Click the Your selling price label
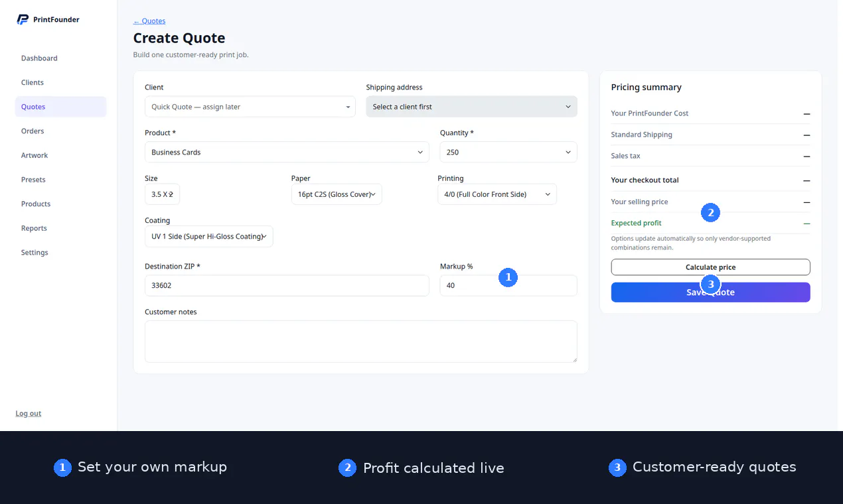843x504 pixels. [x=639, y=202]
